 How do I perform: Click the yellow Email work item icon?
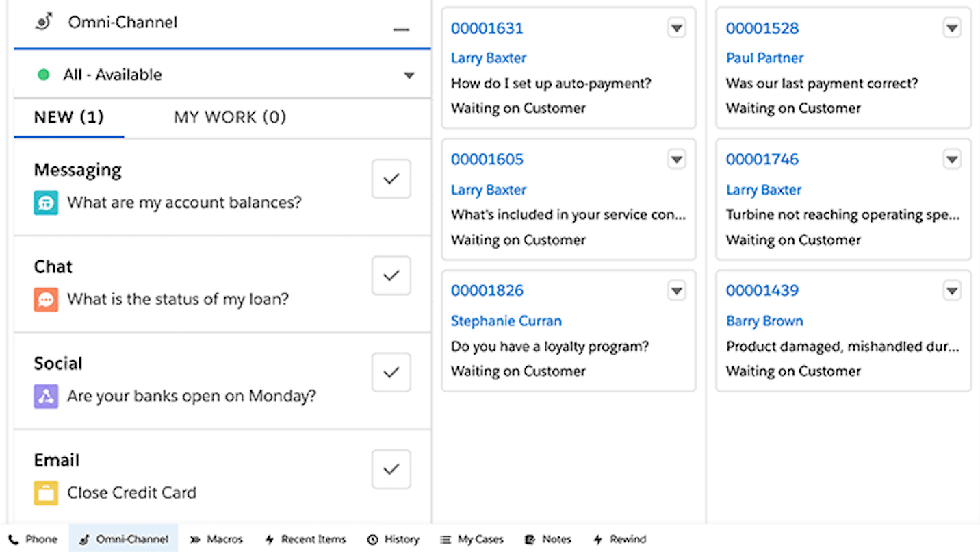tap(46, 492)
